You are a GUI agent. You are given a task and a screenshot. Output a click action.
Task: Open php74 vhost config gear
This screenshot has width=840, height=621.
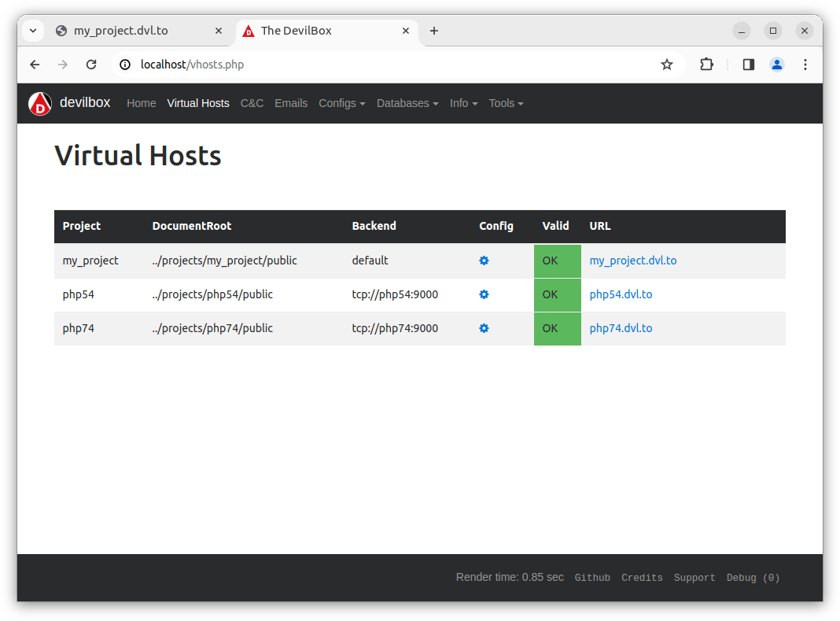484,328
